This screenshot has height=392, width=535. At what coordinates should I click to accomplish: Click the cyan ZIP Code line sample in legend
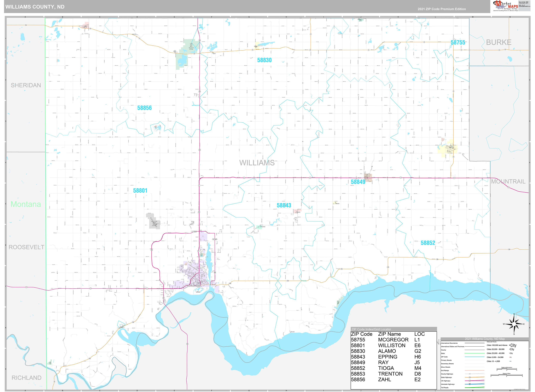click(474, 357)
